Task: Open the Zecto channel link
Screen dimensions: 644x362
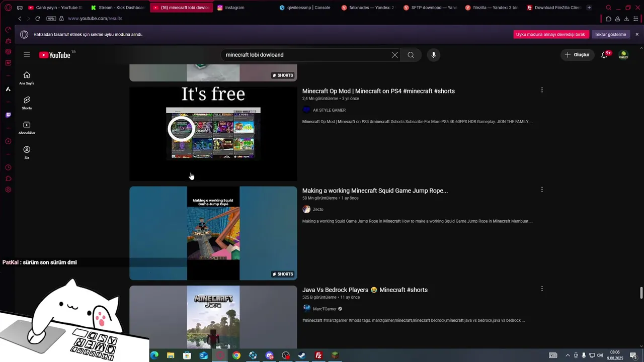Action: click(x=318, y=210)
